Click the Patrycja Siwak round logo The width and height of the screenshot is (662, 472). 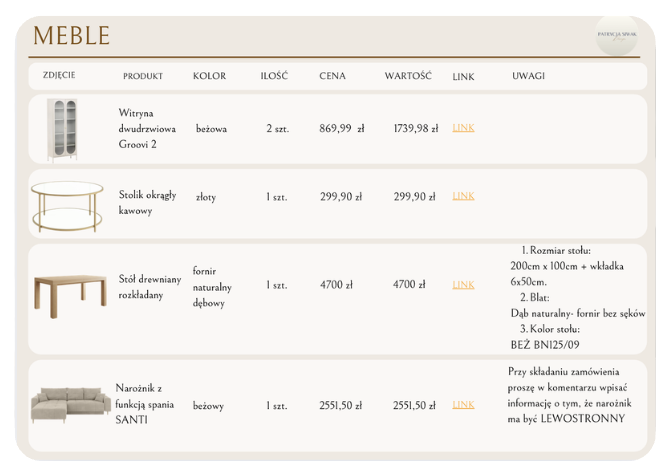[x=616, y=35]
